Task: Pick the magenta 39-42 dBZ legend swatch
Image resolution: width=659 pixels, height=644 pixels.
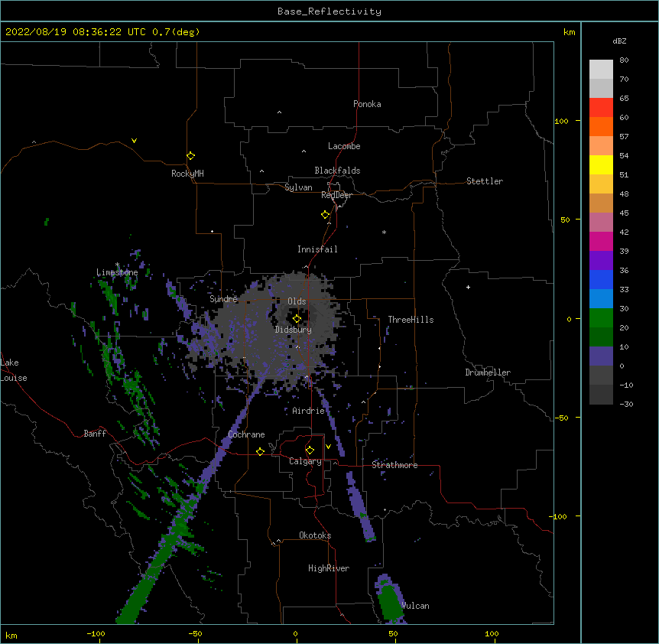Action: coord(601,241)
